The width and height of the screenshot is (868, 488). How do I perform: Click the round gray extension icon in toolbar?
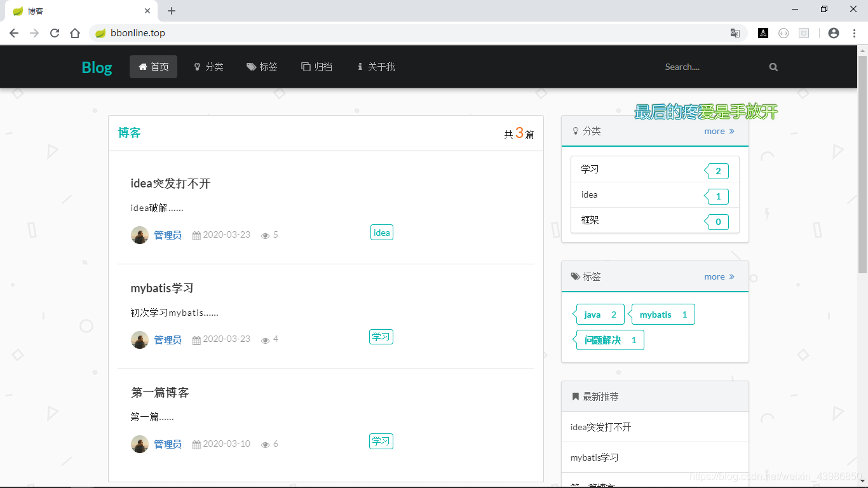click(783, 33)
